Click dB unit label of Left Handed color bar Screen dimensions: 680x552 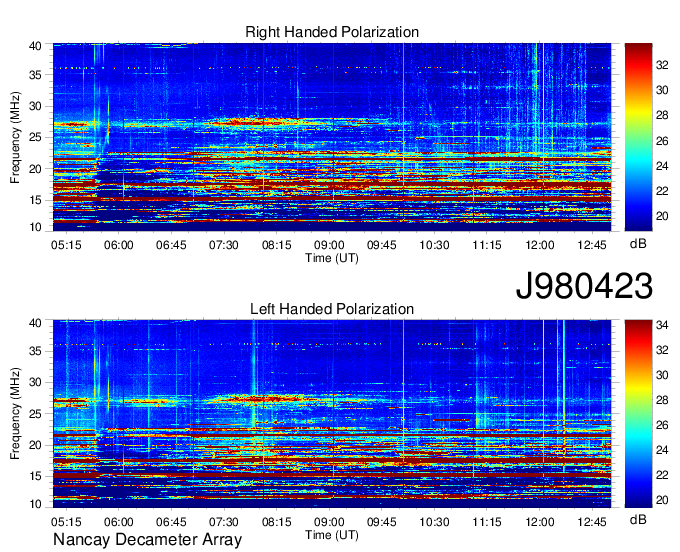pyautogui.click(x=638, y=520)
